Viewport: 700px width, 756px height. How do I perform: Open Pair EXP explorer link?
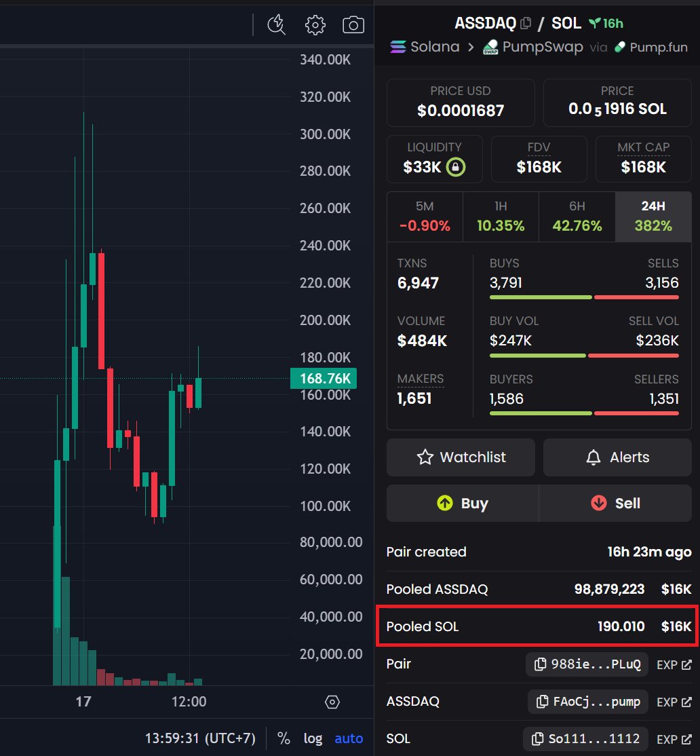click(x=674, y=664)
